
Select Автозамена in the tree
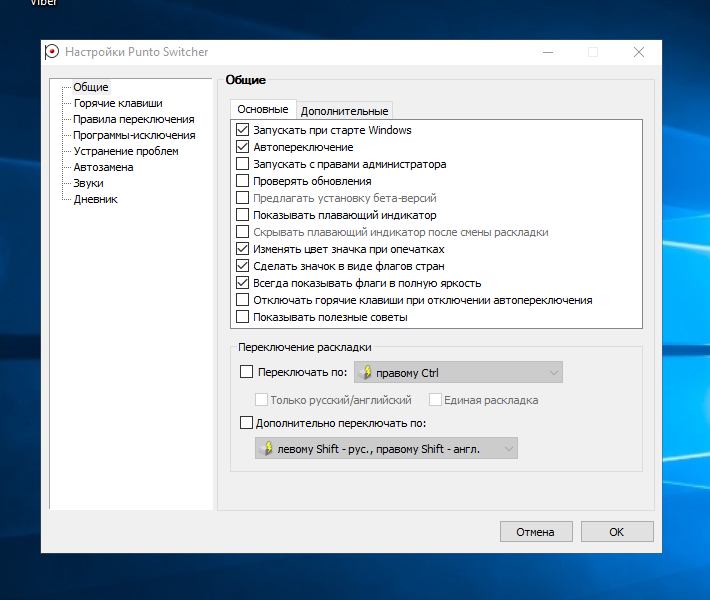point(103,167)
